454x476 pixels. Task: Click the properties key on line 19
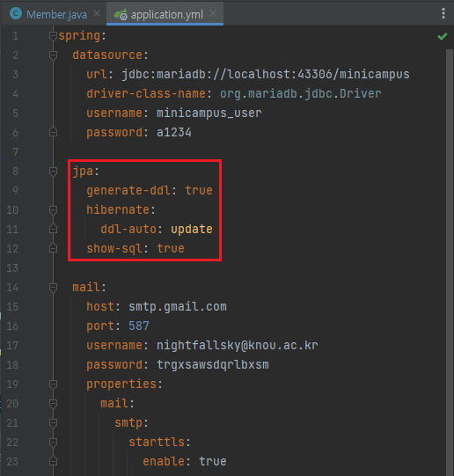(121, 384)
